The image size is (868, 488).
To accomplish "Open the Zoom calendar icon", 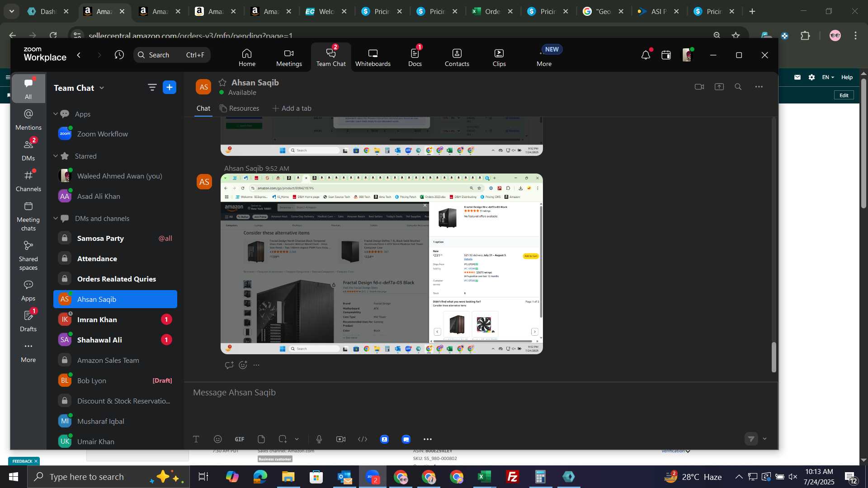I will click(x=666, y=55).
